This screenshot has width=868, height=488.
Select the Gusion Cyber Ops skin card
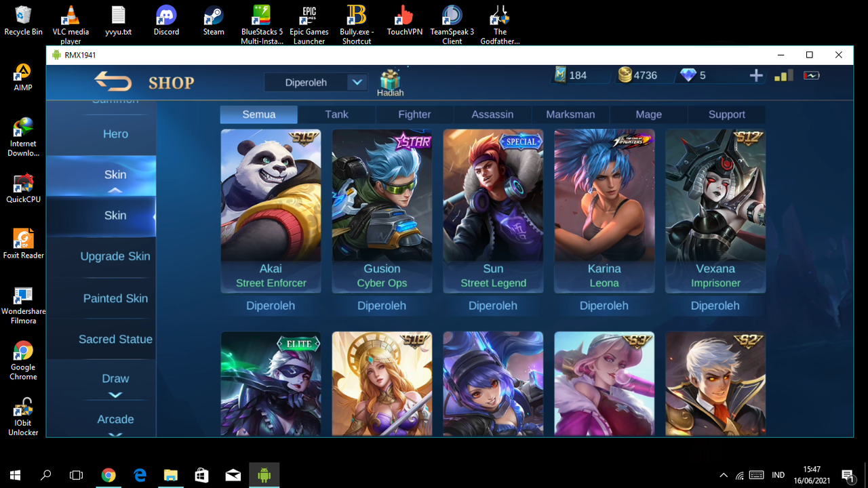(382, 211)
